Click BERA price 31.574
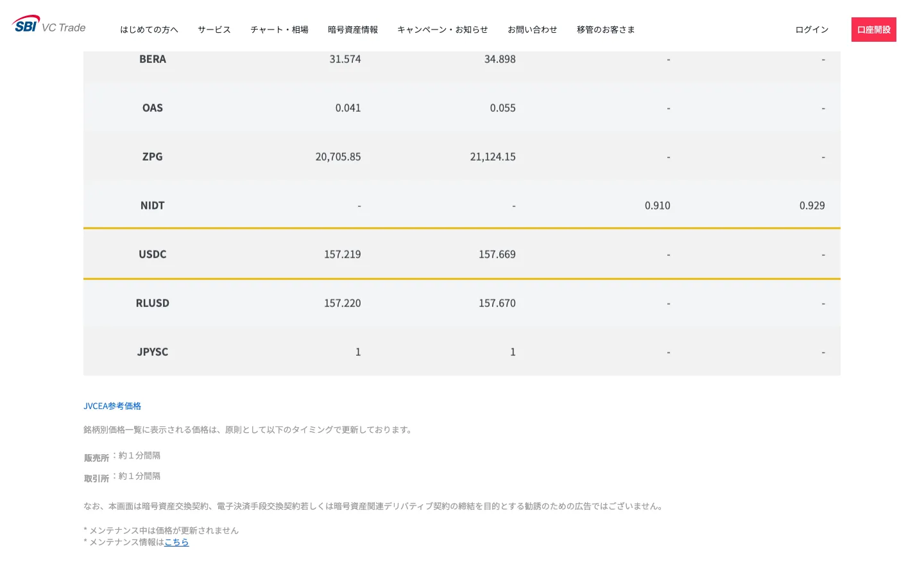924x578 pixels. pyautogui.click(x=345, y=59)
